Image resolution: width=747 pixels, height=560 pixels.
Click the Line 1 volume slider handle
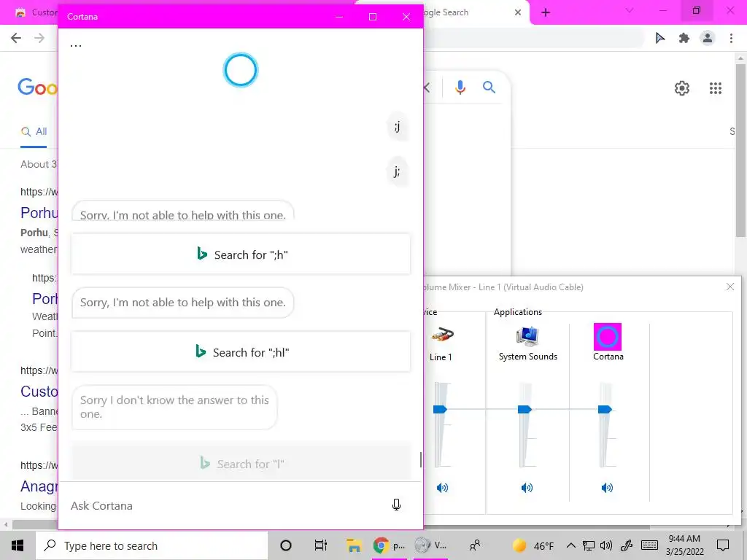click(440, 409)
